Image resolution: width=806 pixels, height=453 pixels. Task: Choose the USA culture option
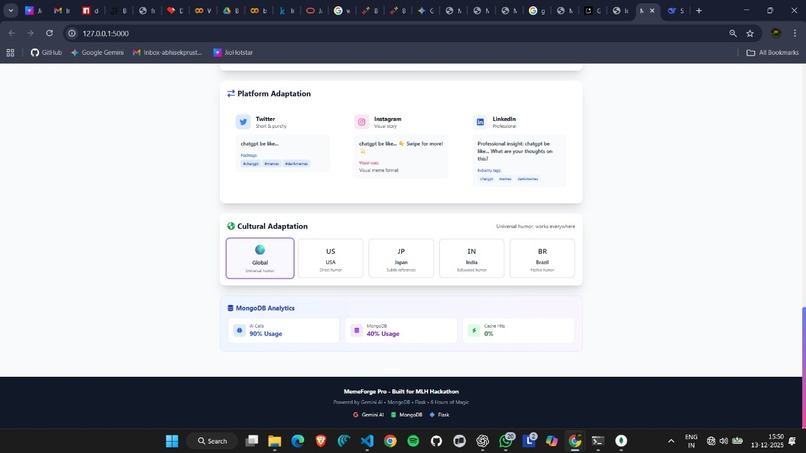(x=331, y=258)
